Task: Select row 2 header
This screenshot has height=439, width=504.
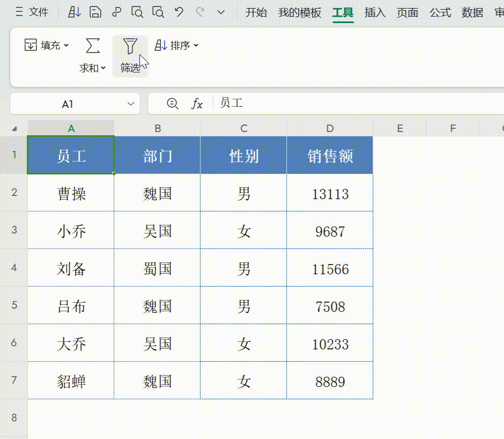Action: click(x=14, y=193)
